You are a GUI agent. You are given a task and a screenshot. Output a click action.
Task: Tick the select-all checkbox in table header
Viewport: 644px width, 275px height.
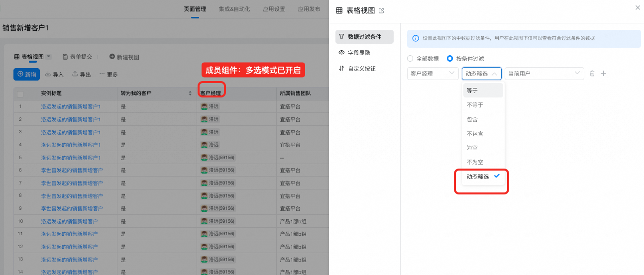point(20,93)
